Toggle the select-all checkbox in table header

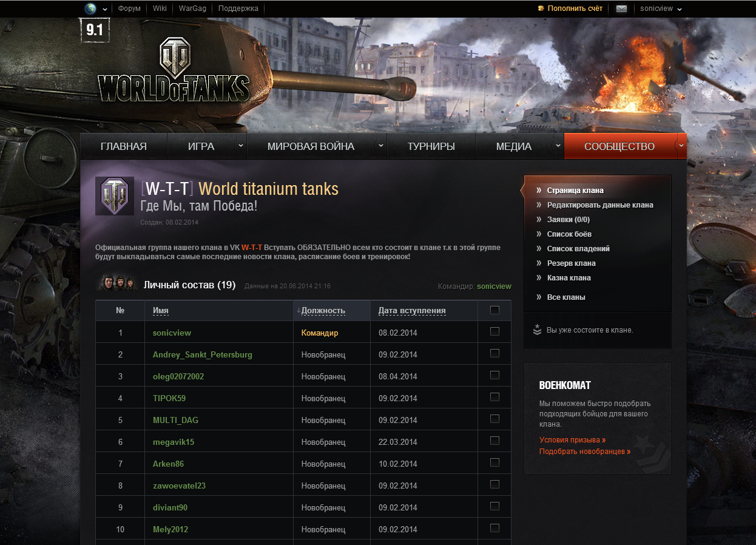click(x=494, y=310)
